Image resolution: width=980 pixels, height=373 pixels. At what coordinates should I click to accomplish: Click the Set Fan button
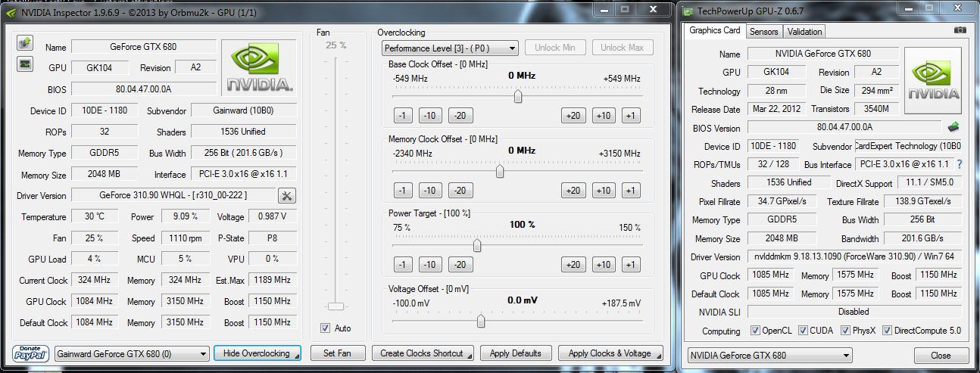coord(337,353)
